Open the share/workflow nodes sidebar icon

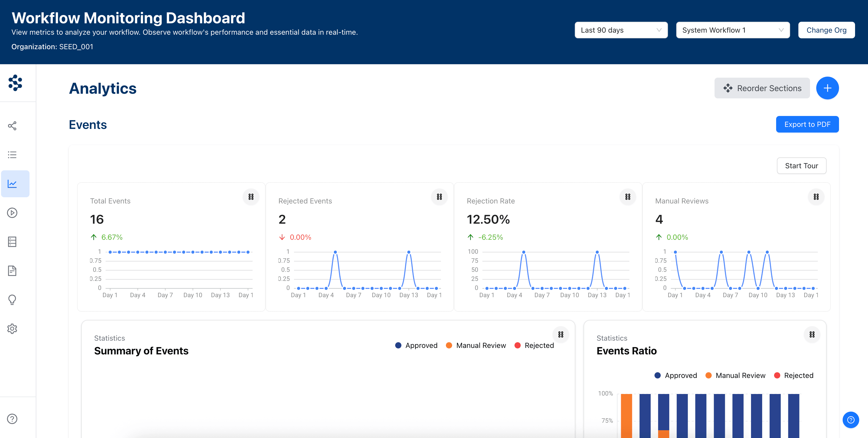click(x=12, y=126)
